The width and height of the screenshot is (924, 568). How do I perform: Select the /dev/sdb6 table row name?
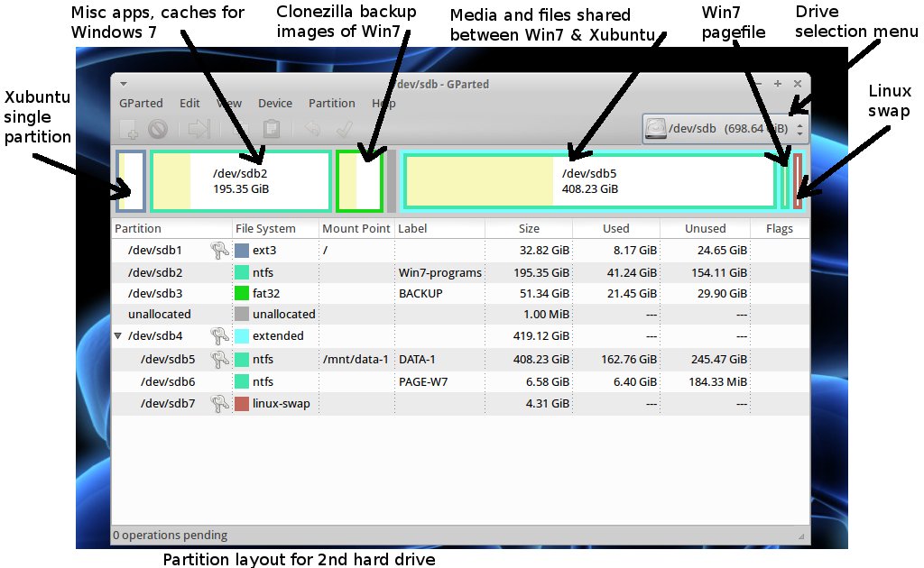(168, 382)
